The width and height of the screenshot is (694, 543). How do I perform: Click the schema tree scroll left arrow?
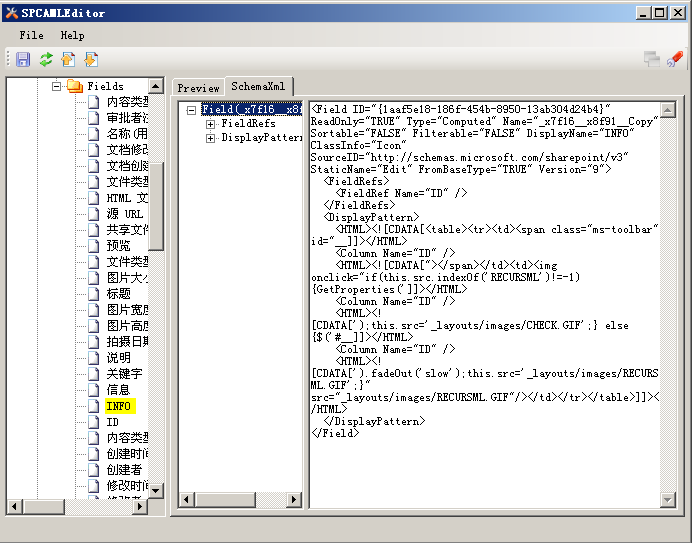click(x=186, y=500)
